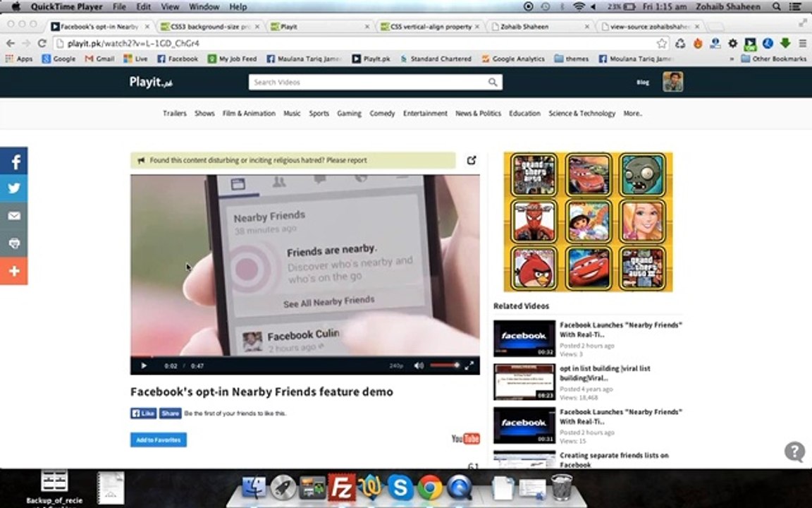Open Finder from the Dock
Image resolution: width=812 pixels, height=508 pixels.
point(254,488)
